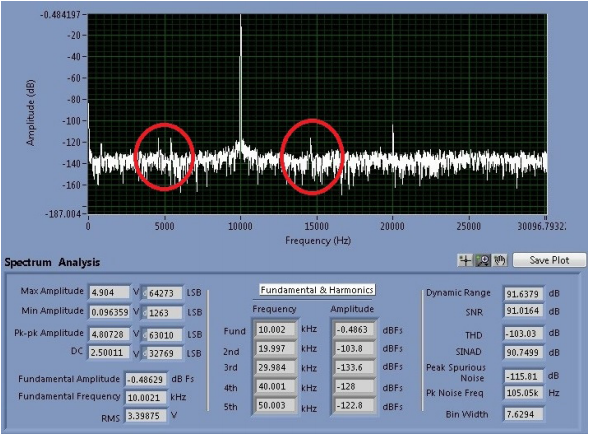Viewport: 589px width, 435px height.
Task: Toggle radix indicator beside Pk-pk Amplitude LSB
Action: (145, 335)
